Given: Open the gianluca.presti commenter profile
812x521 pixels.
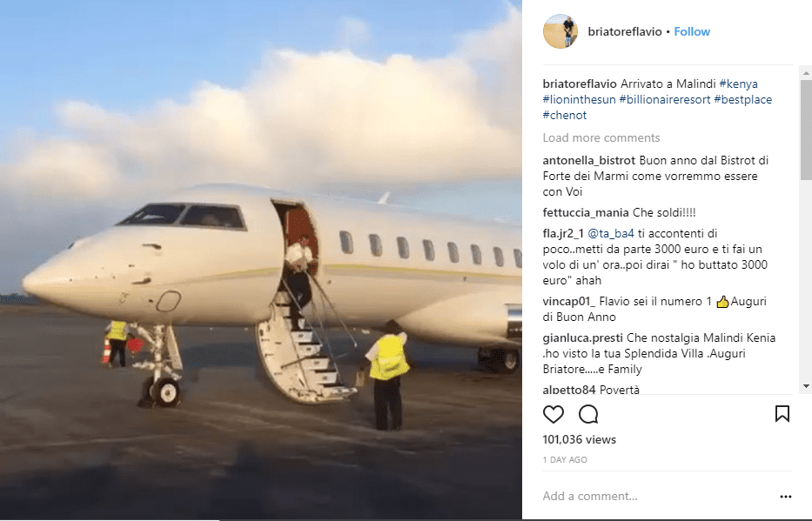Looking at the screenshot, I should 582,337.
